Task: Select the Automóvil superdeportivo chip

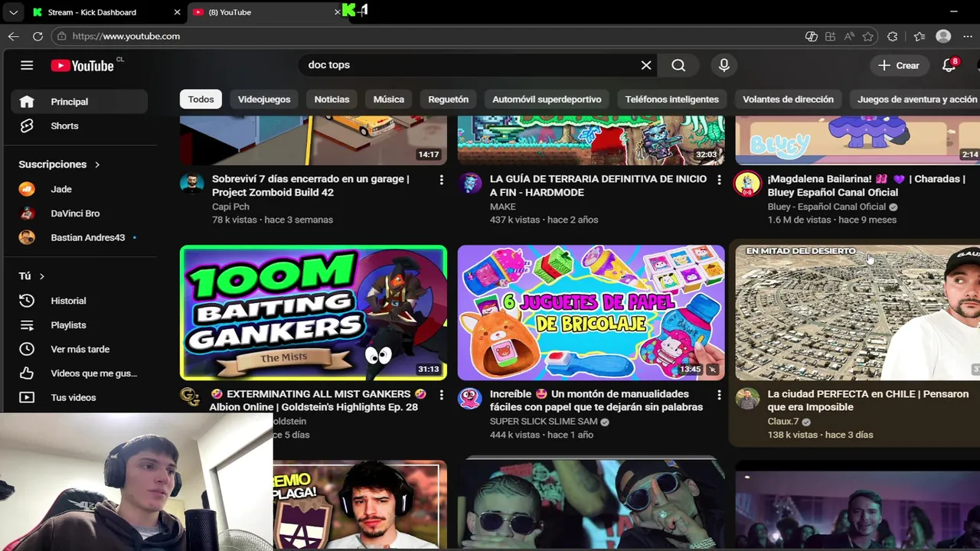Action: pos(547,99)
